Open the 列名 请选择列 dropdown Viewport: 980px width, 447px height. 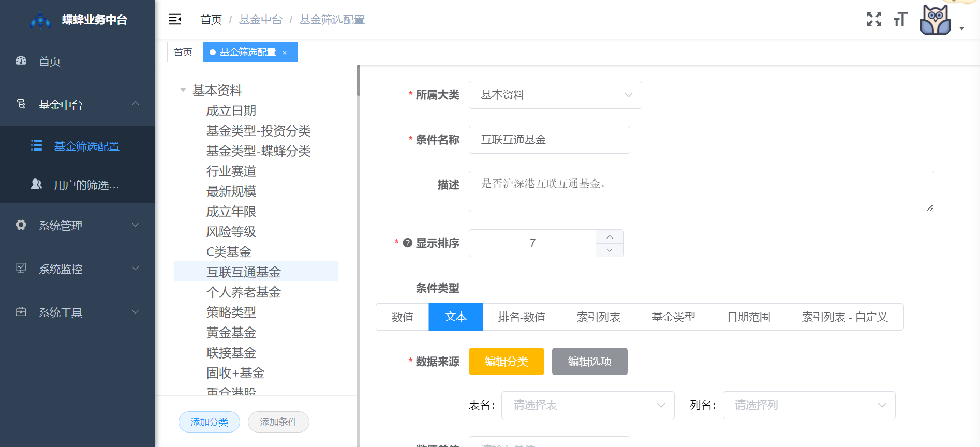tap(809, 405)
